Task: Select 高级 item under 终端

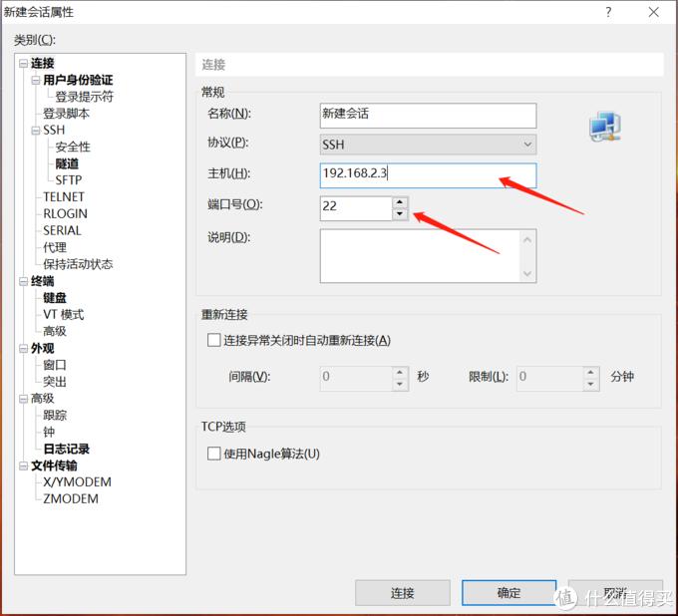Action: click(x=55, y=331)
